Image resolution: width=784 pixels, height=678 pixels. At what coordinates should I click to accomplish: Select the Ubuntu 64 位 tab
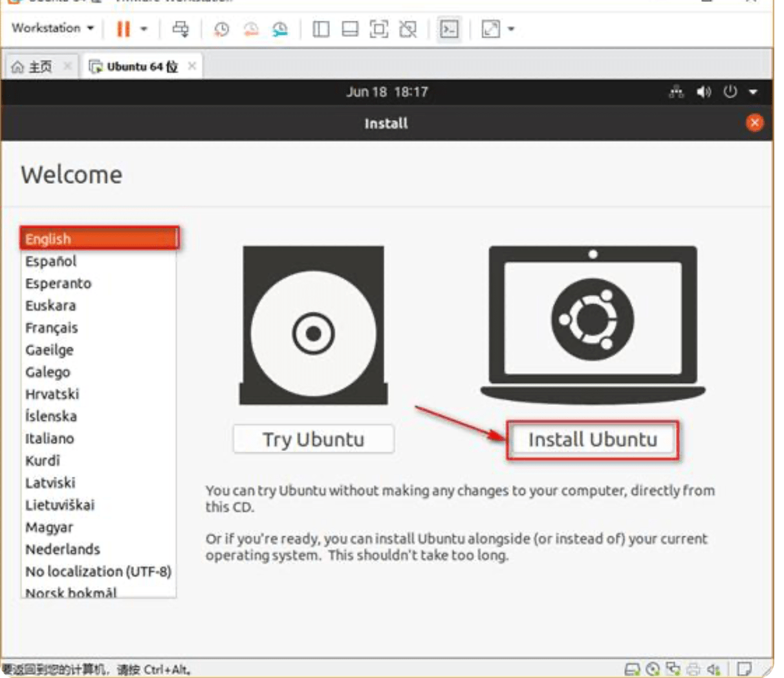134,67
